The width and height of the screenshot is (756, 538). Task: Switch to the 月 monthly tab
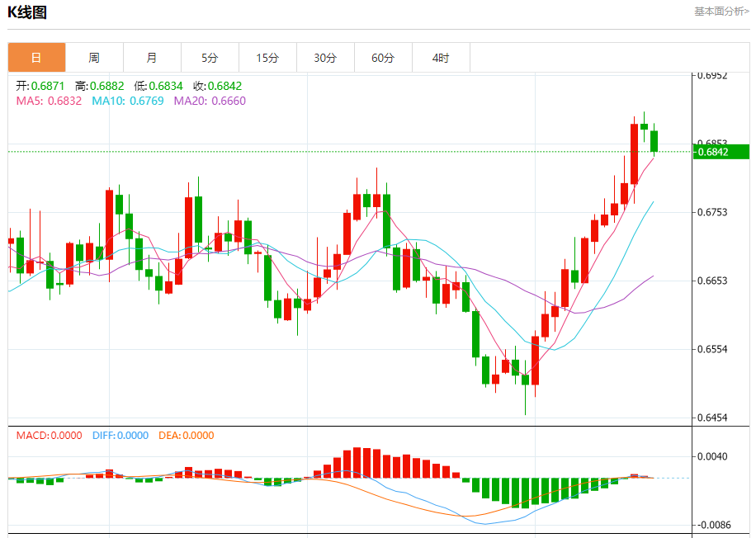[x=153, y=58]
